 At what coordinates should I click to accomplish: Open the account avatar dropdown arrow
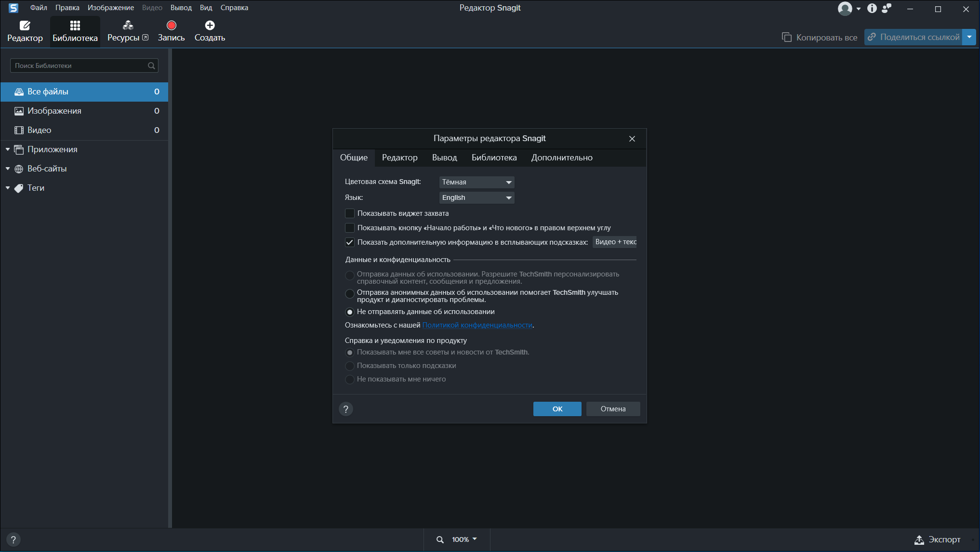tap(859, 9)
